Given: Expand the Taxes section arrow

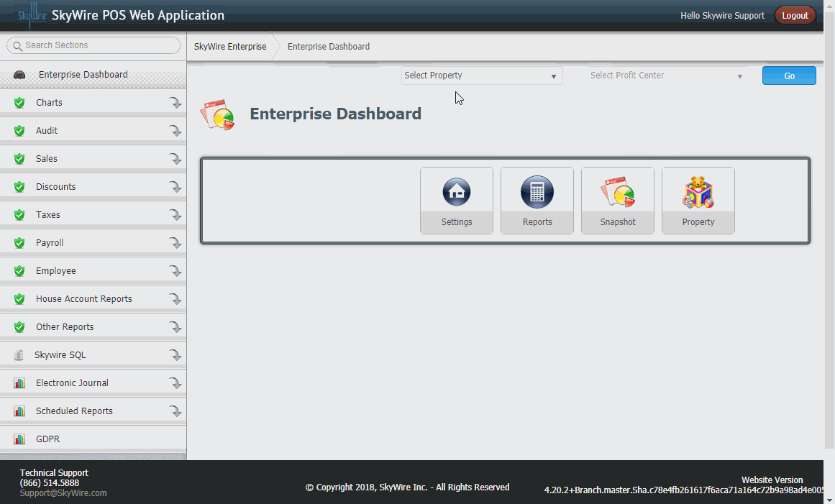Looking at the screenshot, I should (175, 215).
